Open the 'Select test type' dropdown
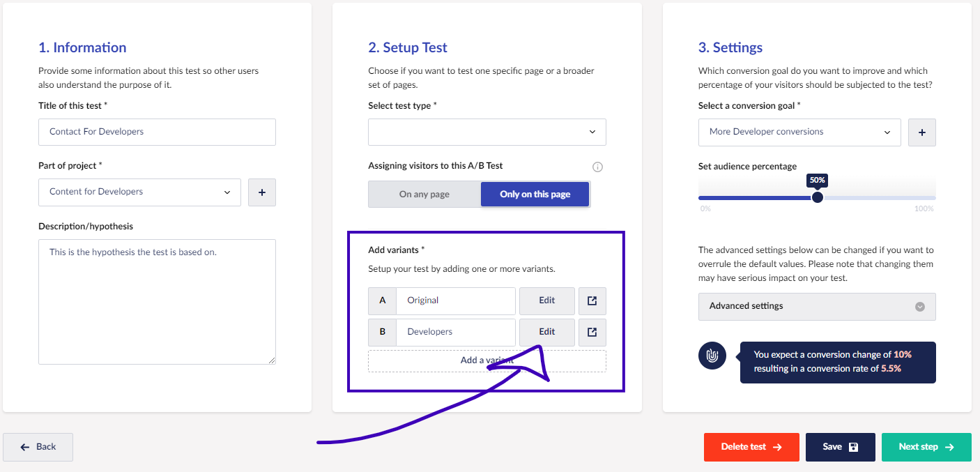This screenshot has height=472, width=980. (487, 132)
